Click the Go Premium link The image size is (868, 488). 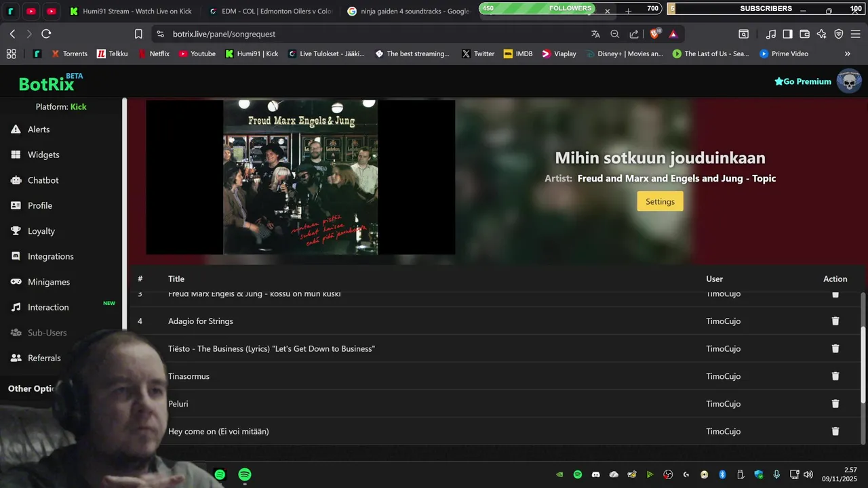[x=803, y=81]
